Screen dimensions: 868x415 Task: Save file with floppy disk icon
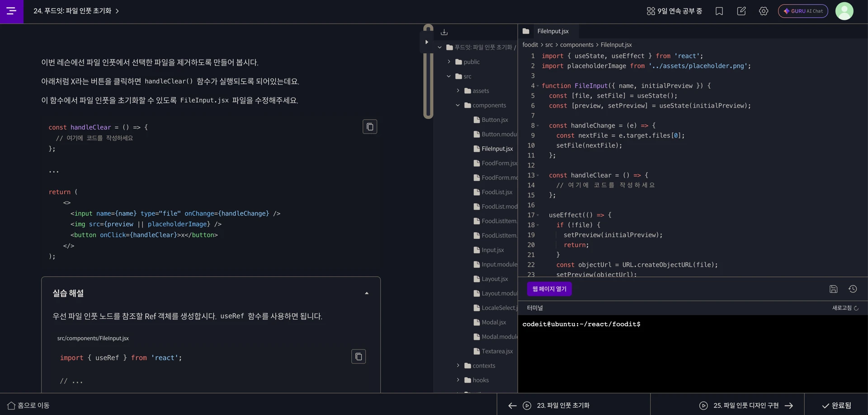tap(834, 289)
